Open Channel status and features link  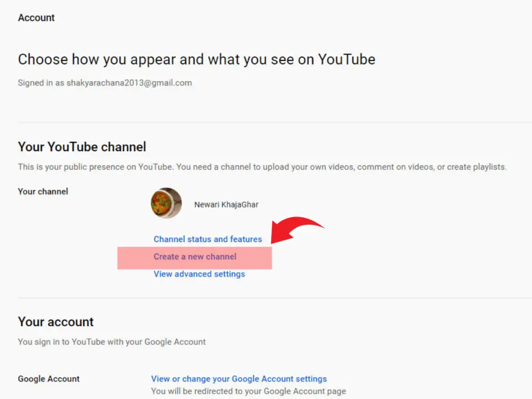tap(208, 239)
